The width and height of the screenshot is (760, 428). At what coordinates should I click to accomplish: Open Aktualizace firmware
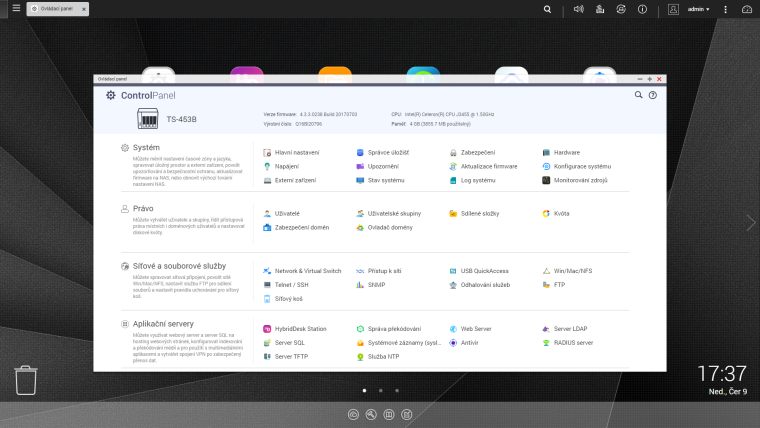(x=483, y=166)
